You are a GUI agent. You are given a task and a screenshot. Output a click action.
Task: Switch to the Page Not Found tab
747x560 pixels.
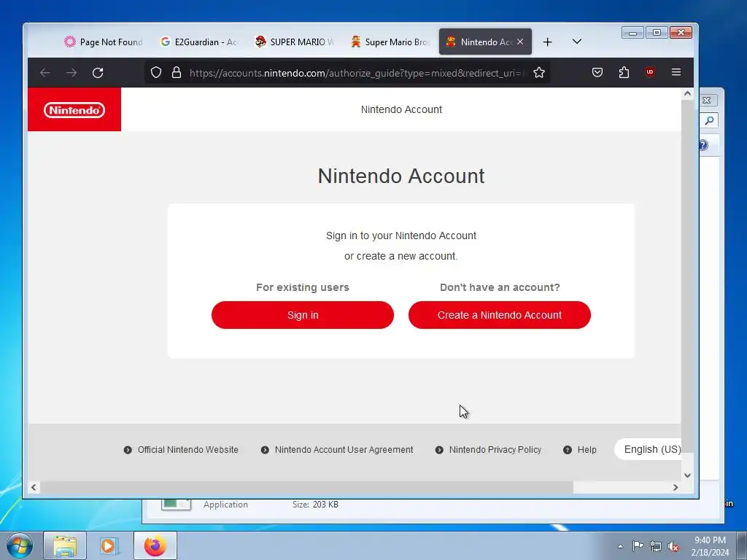[x=103, y=42]
